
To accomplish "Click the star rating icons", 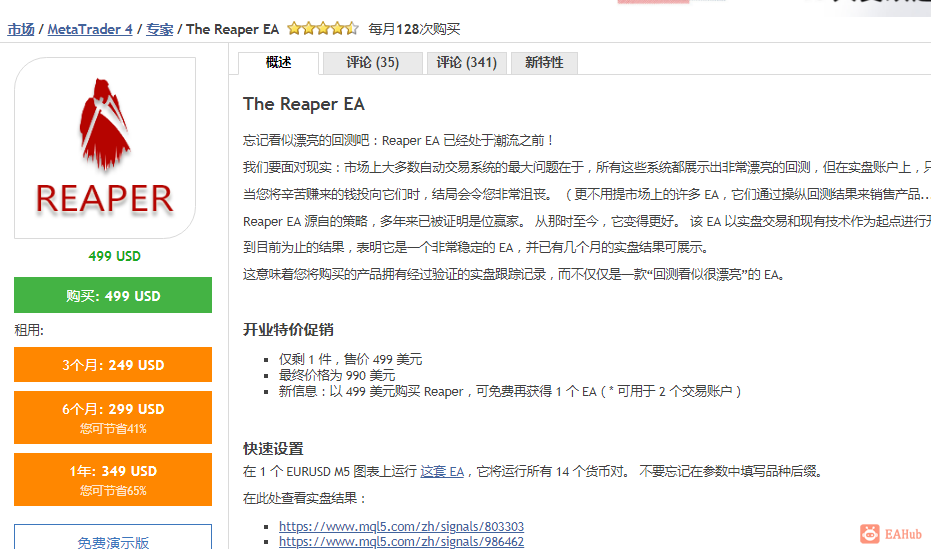I will (323, 28).
